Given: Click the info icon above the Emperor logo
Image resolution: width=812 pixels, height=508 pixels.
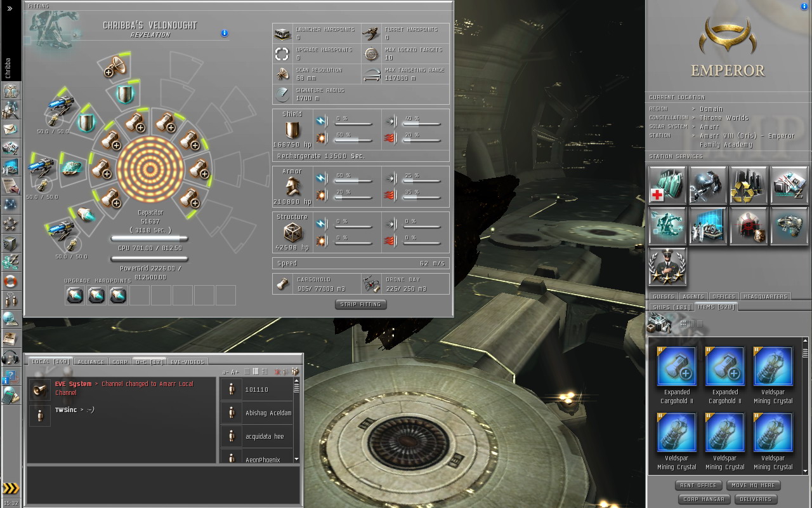Looking at the screenshot, I should pos(804,6).
